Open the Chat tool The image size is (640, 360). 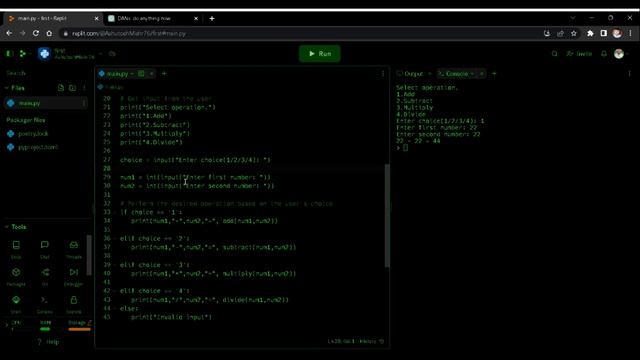click(x=44, y=249)
